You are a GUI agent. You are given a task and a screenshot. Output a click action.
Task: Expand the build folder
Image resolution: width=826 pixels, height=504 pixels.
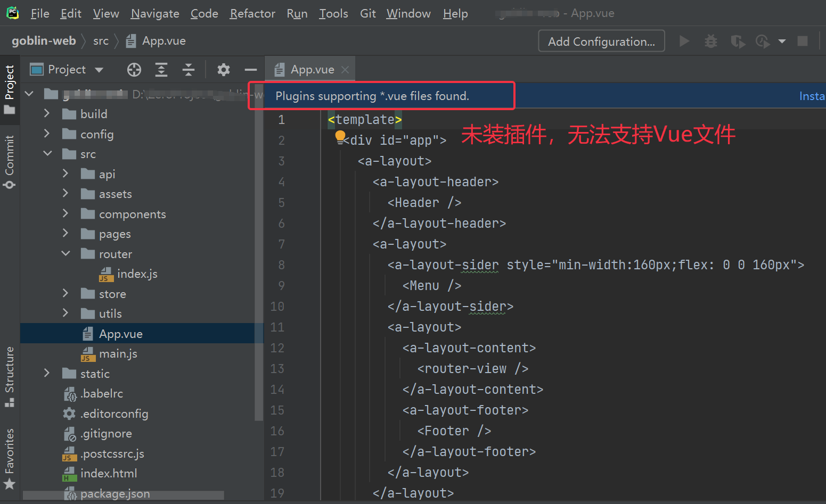click(x=47, y=113)
